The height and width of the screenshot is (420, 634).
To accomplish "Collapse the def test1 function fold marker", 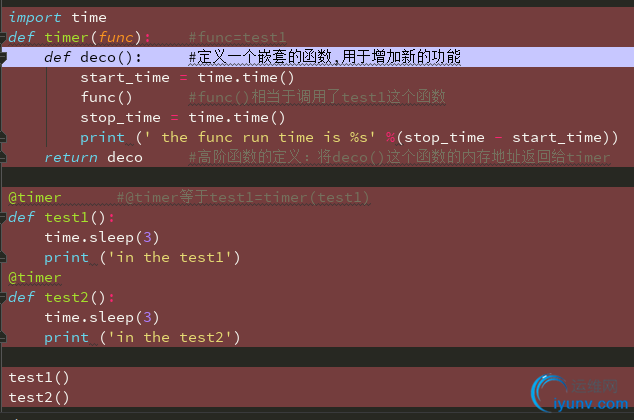I will coord(4,218).
